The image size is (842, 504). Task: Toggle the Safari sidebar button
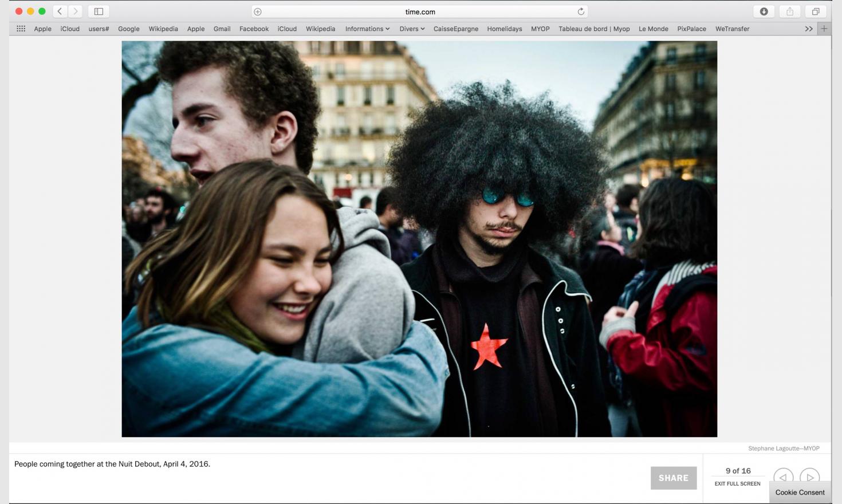[x=99, y=11]
